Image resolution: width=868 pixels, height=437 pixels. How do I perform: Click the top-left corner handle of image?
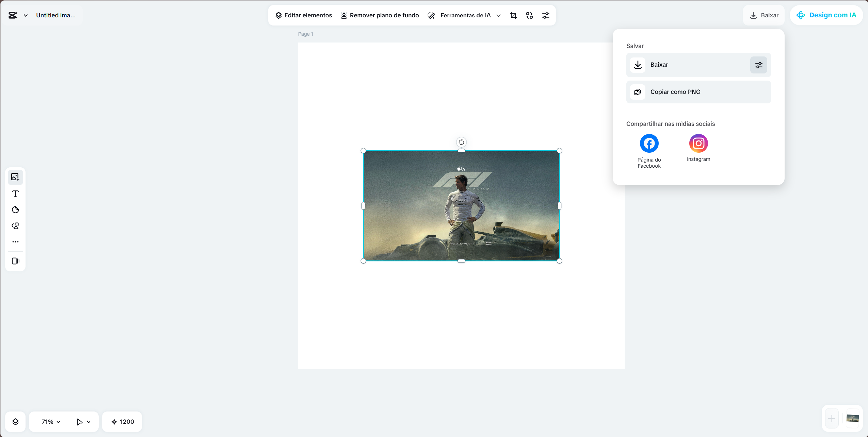click(363, 151)
